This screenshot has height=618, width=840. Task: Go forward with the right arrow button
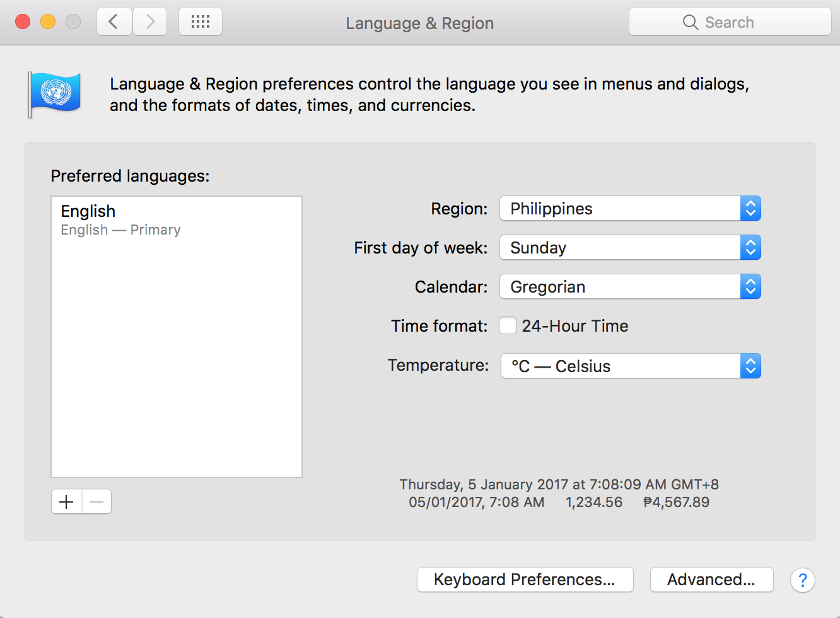(150, 22)
